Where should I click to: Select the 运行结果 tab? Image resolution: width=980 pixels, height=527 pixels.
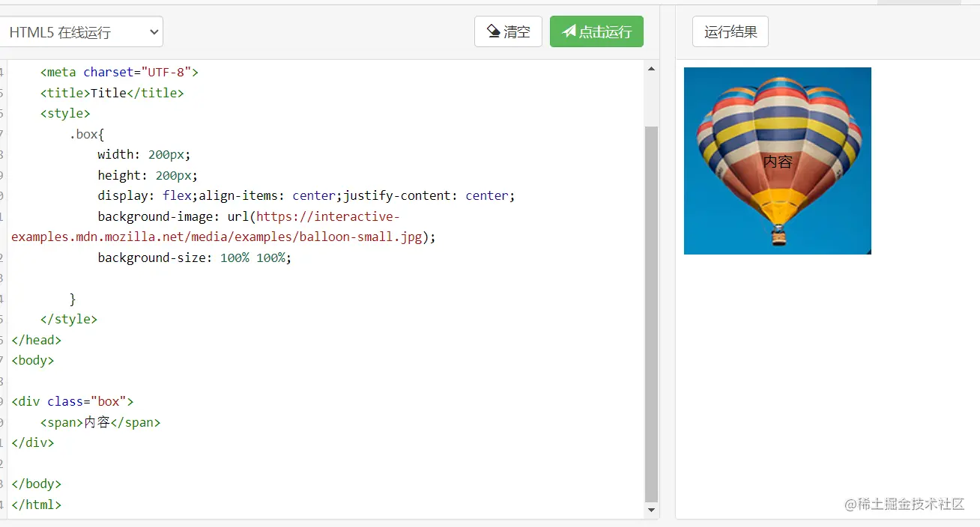tap(729, 31)
